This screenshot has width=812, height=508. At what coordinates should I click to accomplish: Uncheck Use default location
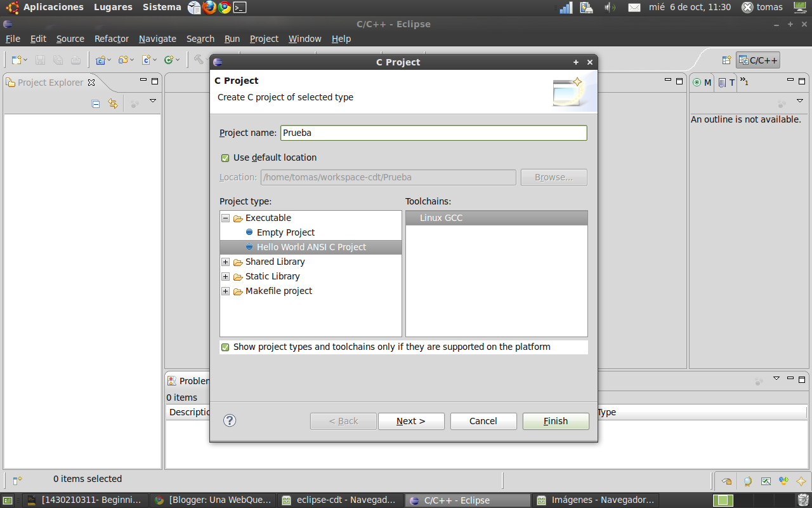[225, 157]
